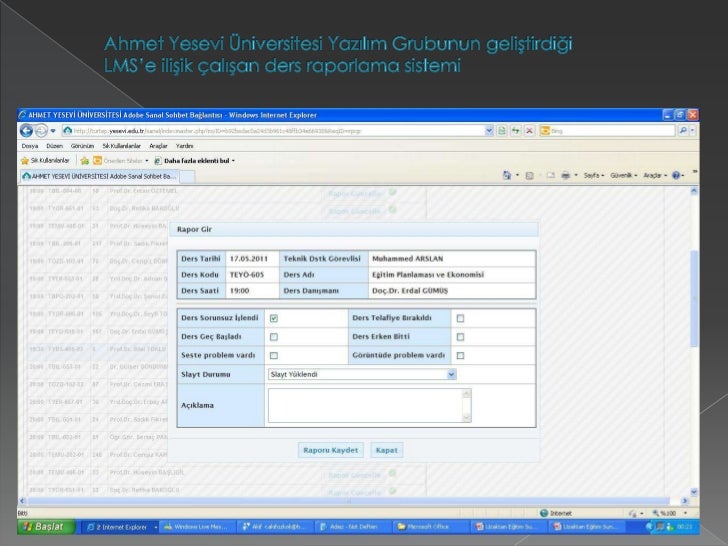728x546 pixels.
Task: Check the Görüntüde problem vardı checkbox
Action: (x=460, y=355)
